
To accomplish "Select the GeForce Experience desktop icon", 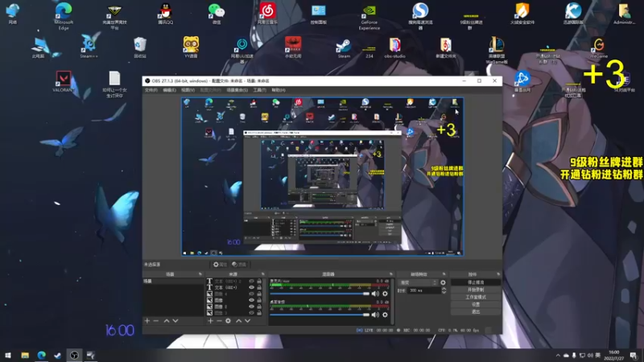I will coord(369,17).
